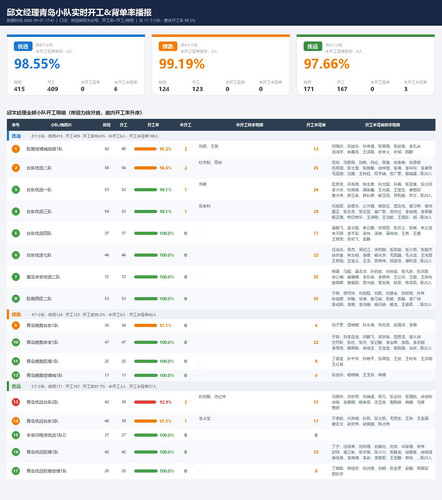442x500 pixels.
Task: Click the 171 value in the green card
Action: (x=309, y=89)
